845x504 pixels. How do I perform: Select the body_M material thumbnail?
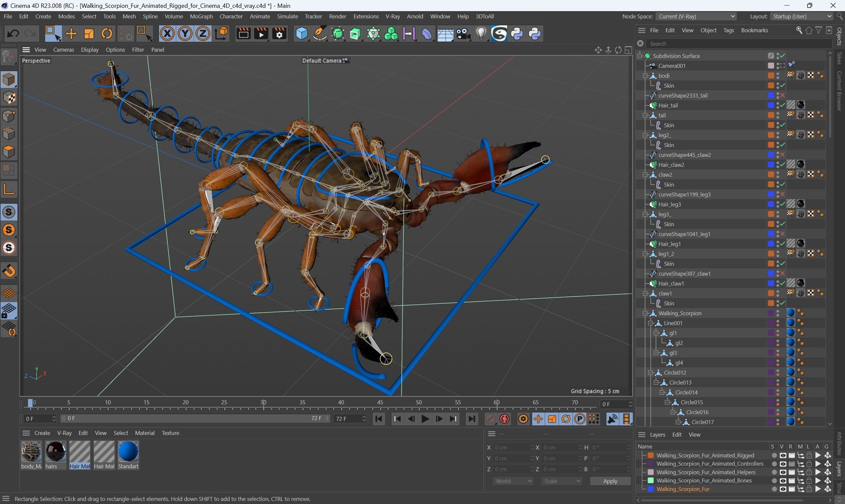[x=31, y=452]
